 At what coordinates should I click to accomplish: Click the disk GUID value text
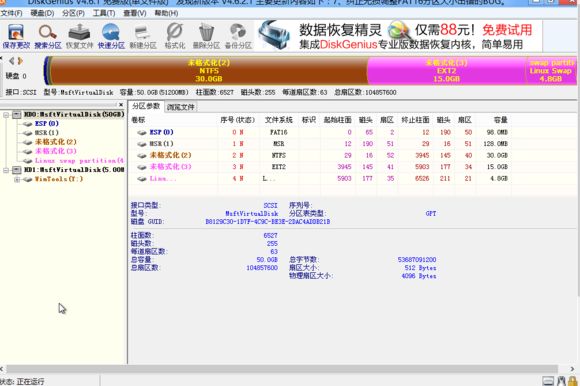(x=268, y=222)
